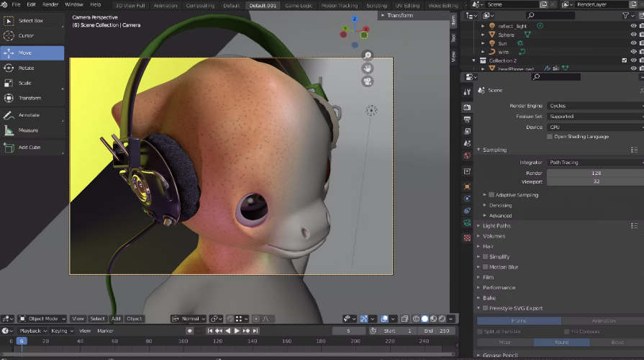
Task: Click the Animation button in SVG Export
Action: point(603,321)
